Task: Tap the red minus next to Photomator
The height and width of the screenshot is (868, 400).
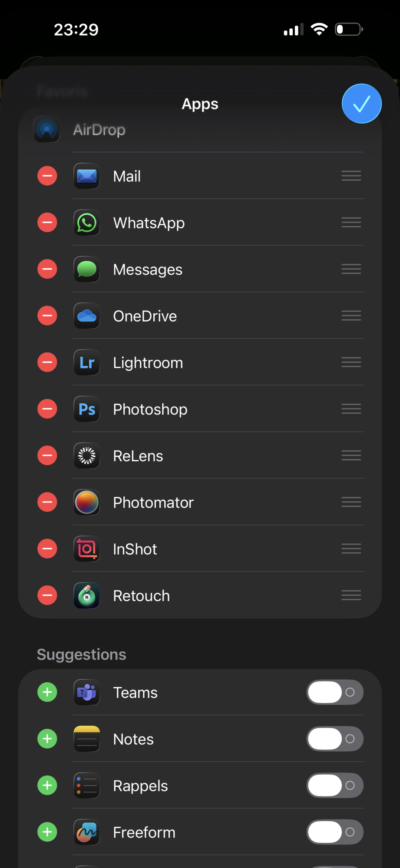Action: tap(47, 502)
